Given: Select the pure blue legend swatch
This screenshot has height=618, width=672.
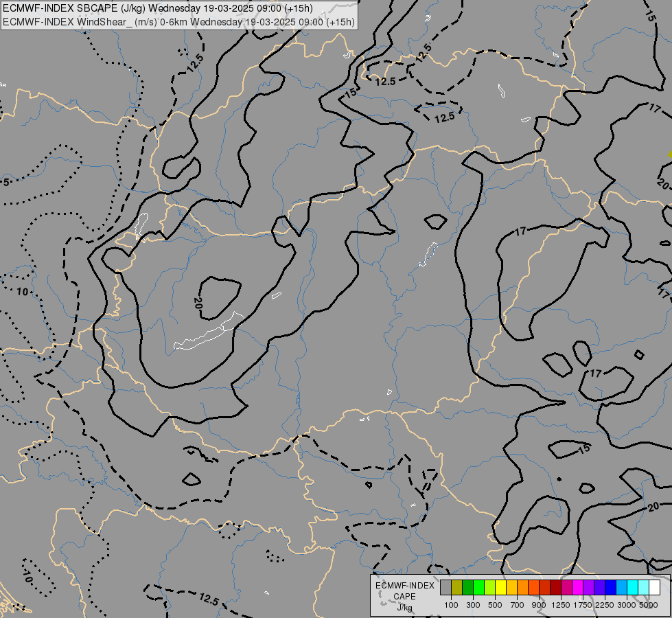Looking at the screenshot, I should pyautogui.click(x=611, y=587).
